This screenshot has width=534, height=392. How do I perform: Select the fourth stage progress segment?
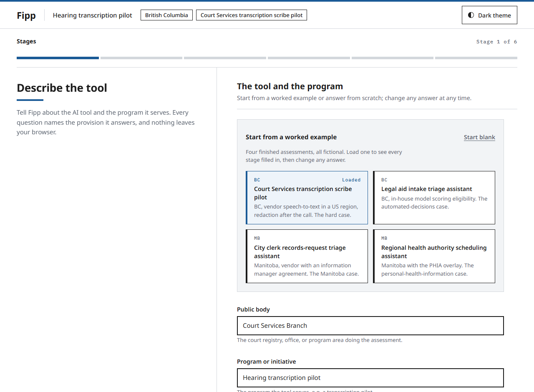coord(309,58)
